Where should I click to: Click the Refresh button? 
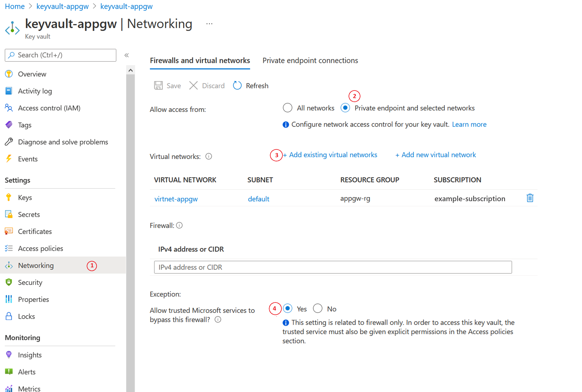click(252, 85)
